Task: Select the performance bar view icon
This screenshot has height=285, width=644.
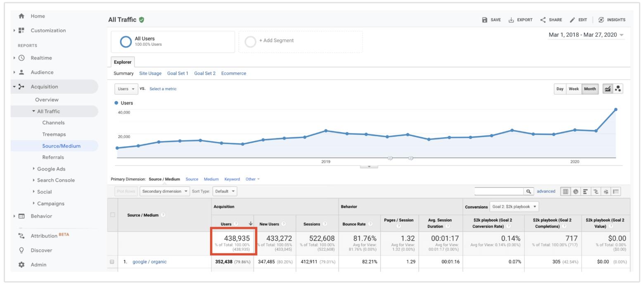Action: tap(585, 192)
